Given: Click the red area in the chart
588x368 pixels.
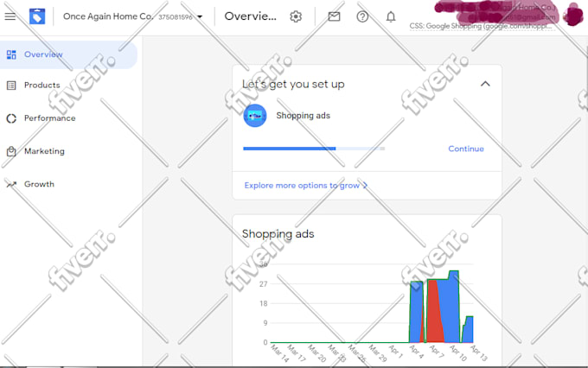Looking at the screenshot, I should [435, 313].
